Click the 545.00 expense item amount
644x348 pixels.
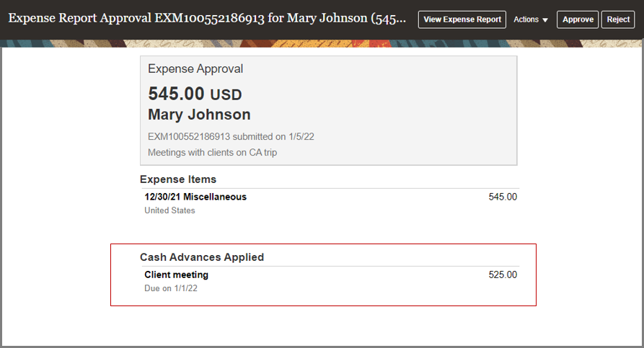coord(503,197)
